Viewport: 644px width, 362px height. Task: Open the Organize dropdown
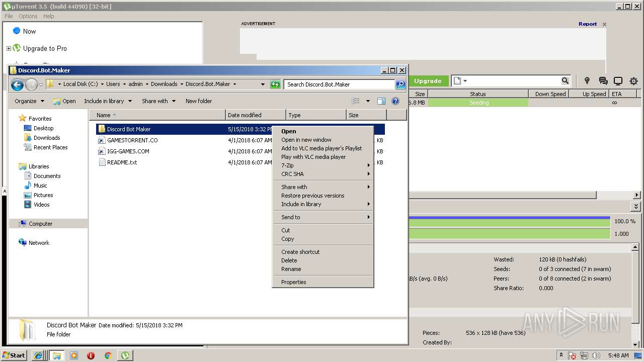pyautogui.click(x=30, y=101)
